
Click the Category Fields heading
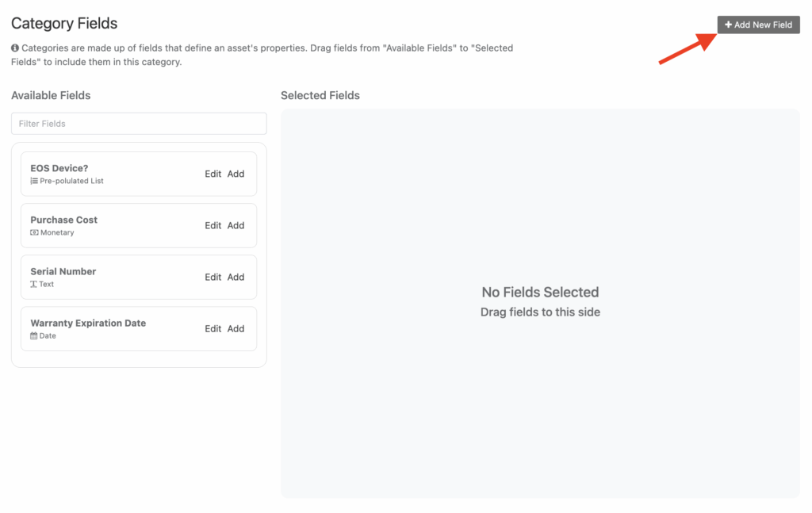tap(63, 23)
